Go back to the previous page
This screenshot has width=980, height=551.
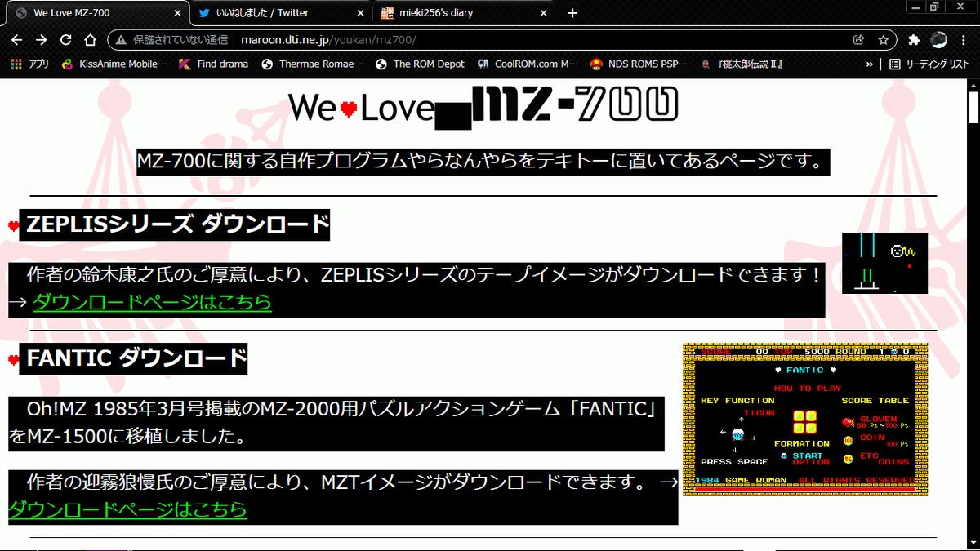click(x=18, y=39)
